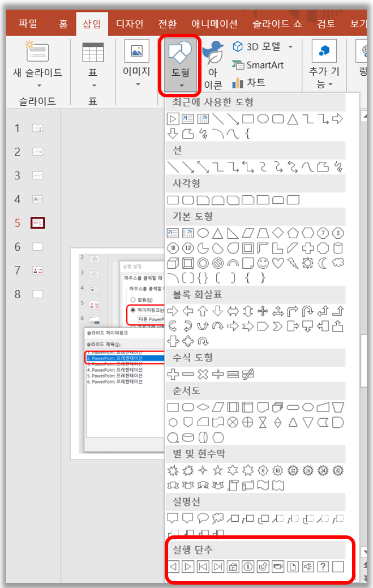Choose the division sign equation shape

(x=218, y=374)
